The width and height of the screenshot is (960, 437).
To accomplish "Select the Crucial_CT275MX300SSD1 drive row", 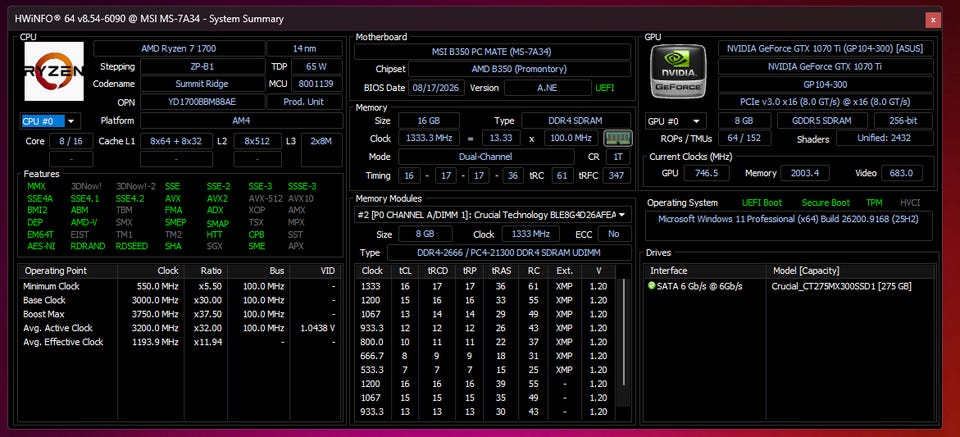I will coord(789,286).
